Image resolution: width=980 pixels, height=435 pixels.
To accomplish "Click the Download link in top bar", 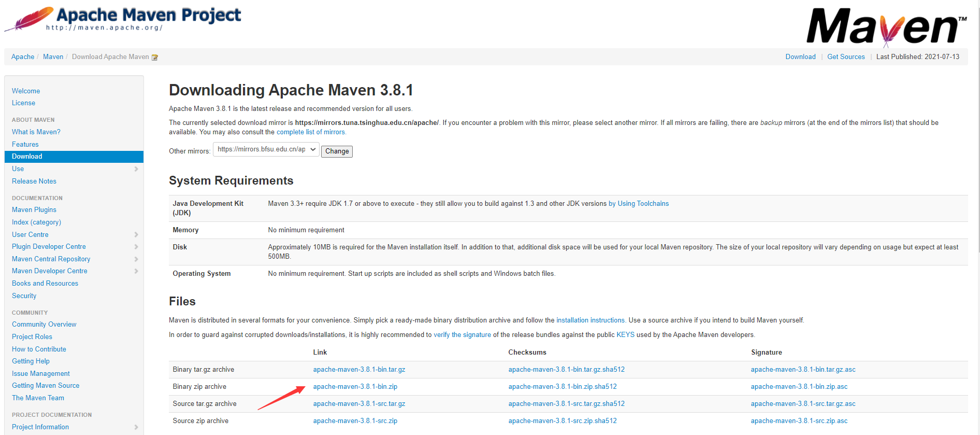I will (x=800, y=57).
